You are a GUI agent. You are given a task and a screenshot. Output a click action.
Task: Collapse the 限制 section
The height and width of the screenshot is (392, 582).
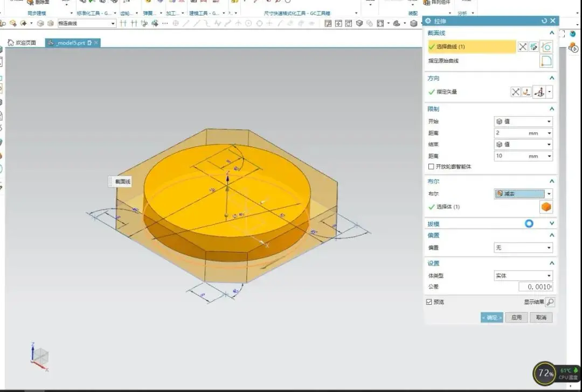[552, 109]
